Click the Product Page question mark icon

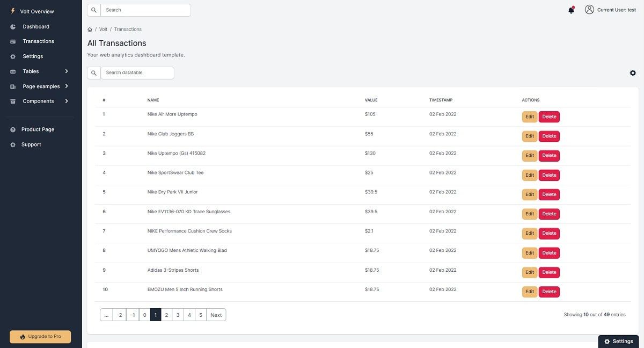click(x=13, y=130)
